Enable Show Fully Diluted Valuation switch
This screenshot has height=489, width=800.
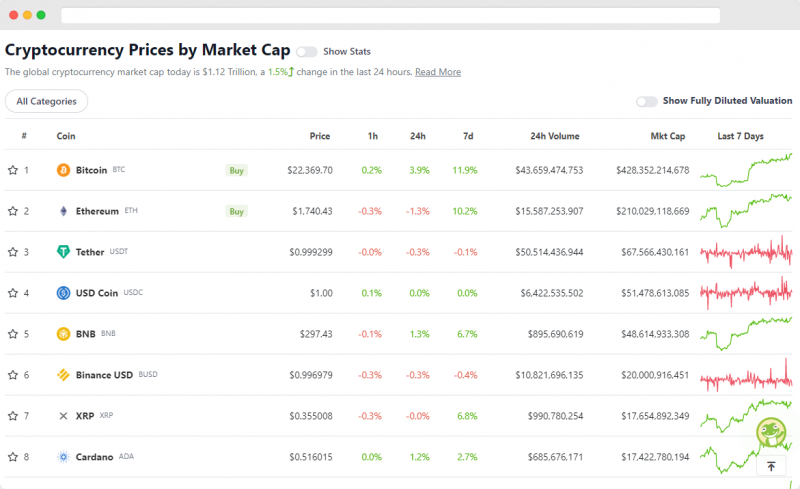point(646,101)
